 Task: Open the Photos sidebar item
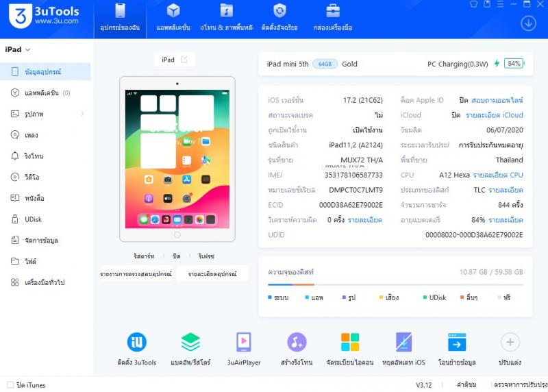[45, 114]
